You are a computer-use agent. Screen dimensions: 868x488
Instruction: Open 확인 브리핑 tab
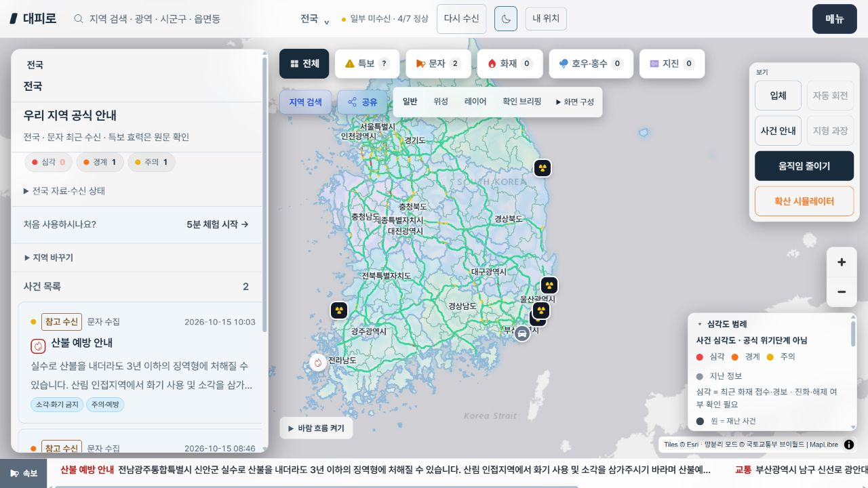521,102
